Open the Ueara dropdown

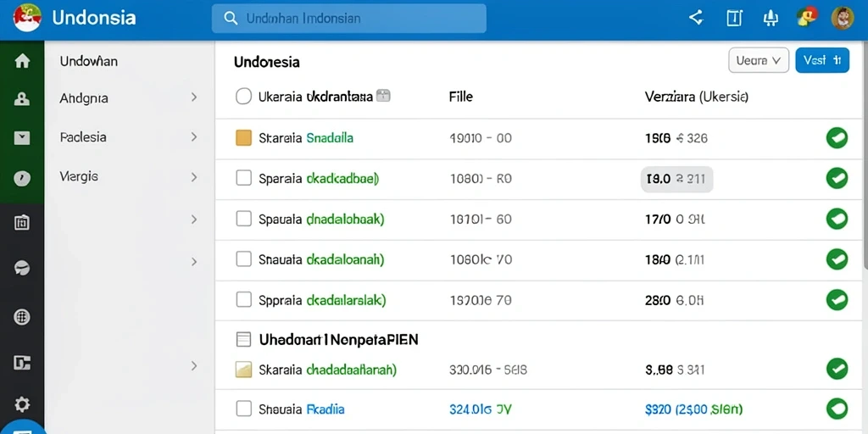(x=759, y=60)
